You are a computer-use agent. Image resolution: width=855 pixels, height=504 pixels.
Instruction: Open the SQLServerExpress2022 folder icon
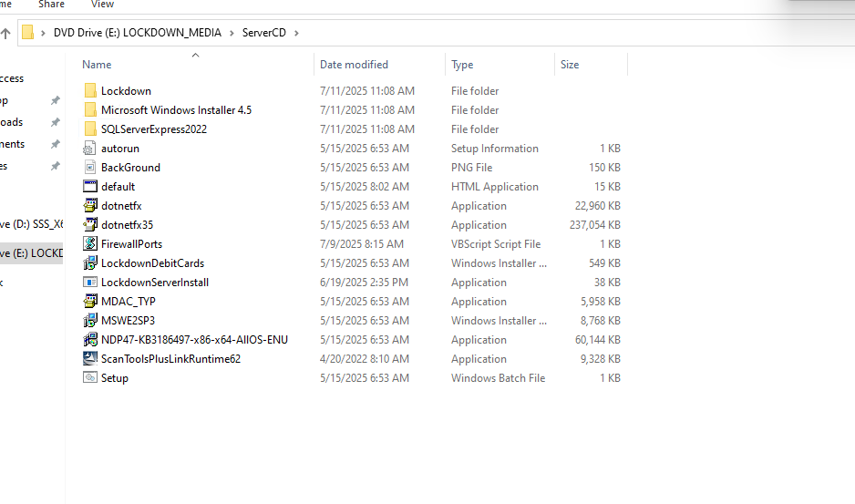(90, 129)
